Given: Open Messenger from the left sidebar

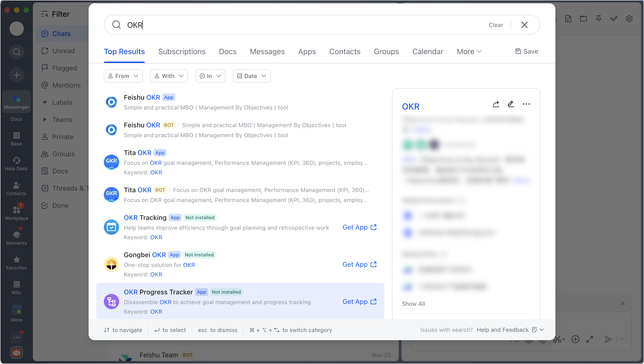Looking at the screenshot, I should point(16,102).
